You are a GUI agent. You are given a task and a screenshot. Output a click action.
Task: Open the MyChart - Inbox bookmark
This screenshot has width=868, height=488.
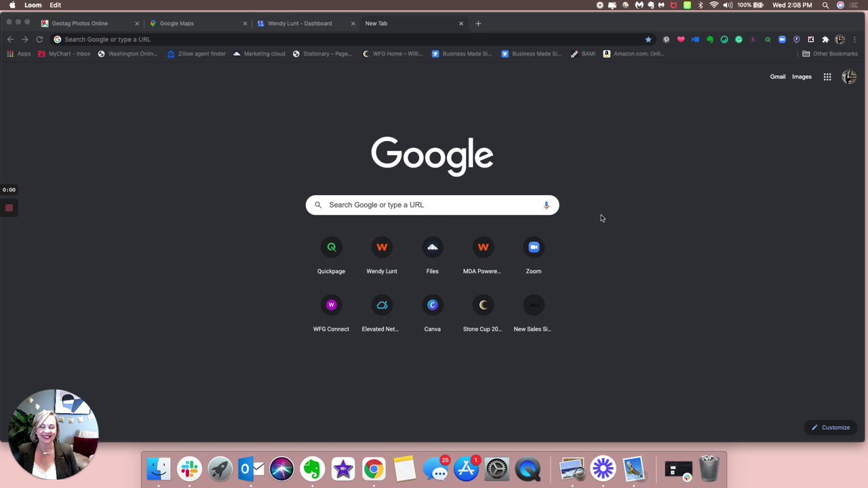tap(64, 54)
